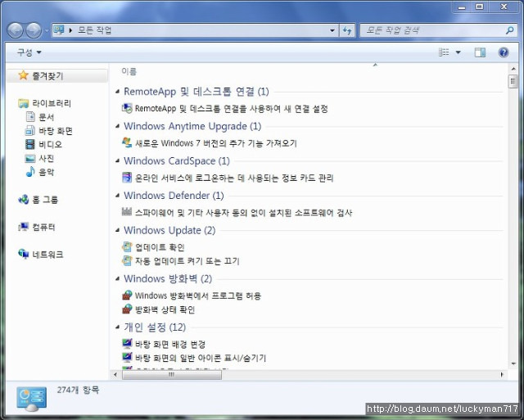Open recent pages dropdown beside navigation arrows
This screenshot has width=524, height=420.
click(x=47, y=31)
